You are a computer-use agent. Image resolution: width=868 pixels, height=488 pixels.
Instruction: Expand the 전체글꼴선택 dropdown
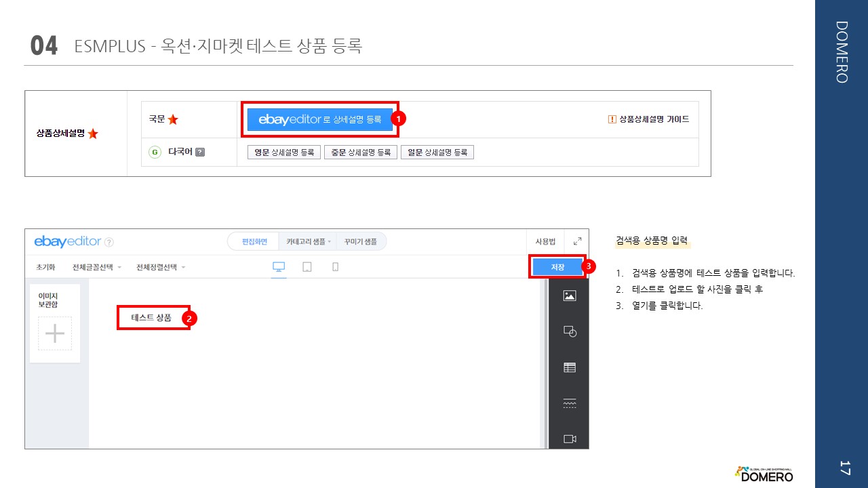point(97,267)
